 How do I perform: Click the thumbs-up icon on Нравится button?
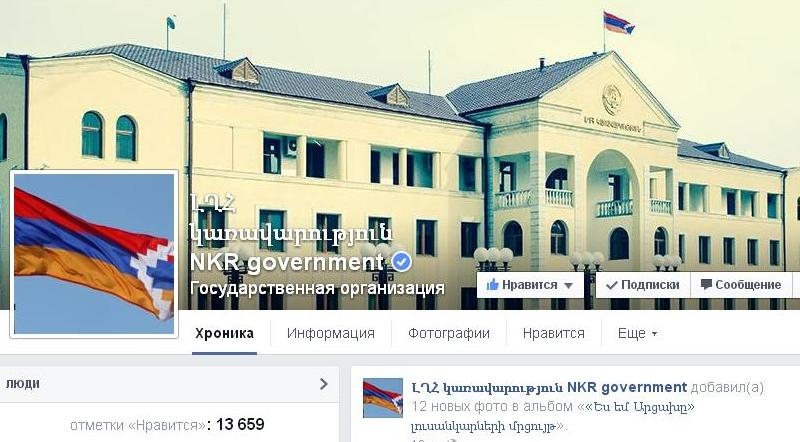coord(492,285)
